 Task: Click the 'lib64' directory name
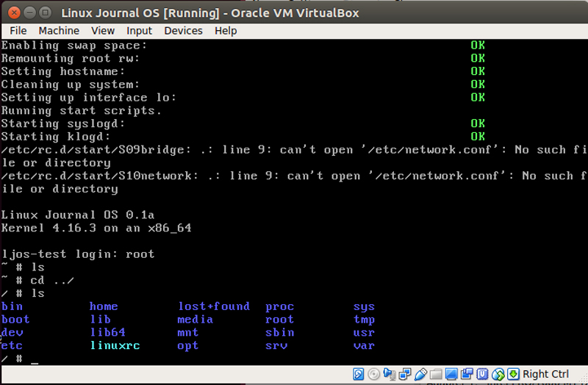click(x=107, y=332)
